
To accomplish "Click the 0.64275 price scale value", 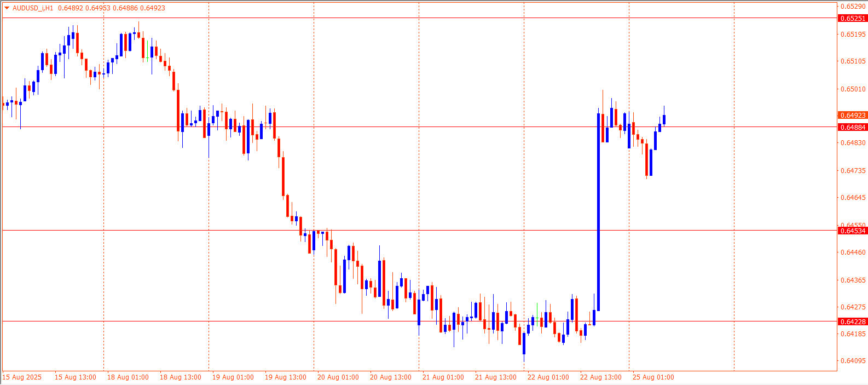I will [853, 307].
